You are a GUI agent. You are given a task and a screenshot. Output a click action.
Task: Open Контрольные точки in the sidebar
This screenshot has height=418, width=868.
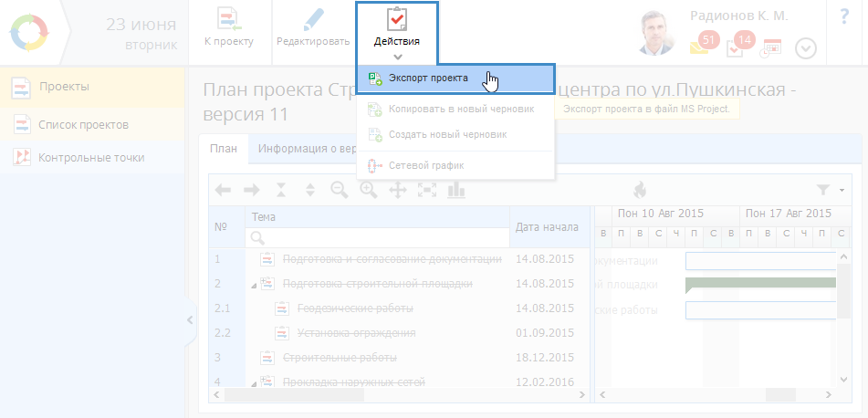(90, 157)
